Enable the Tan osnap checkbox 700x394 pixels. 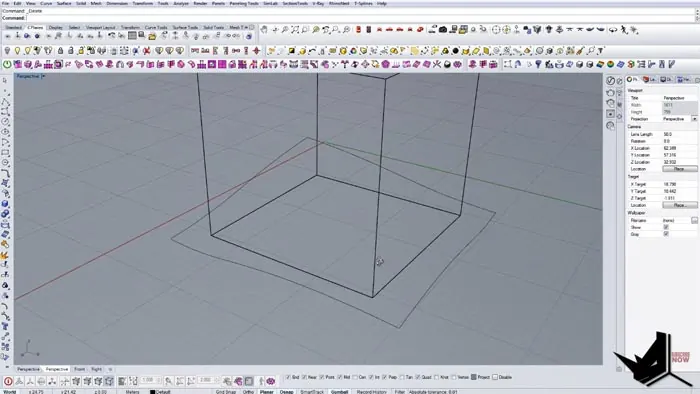tap(402, 377)
